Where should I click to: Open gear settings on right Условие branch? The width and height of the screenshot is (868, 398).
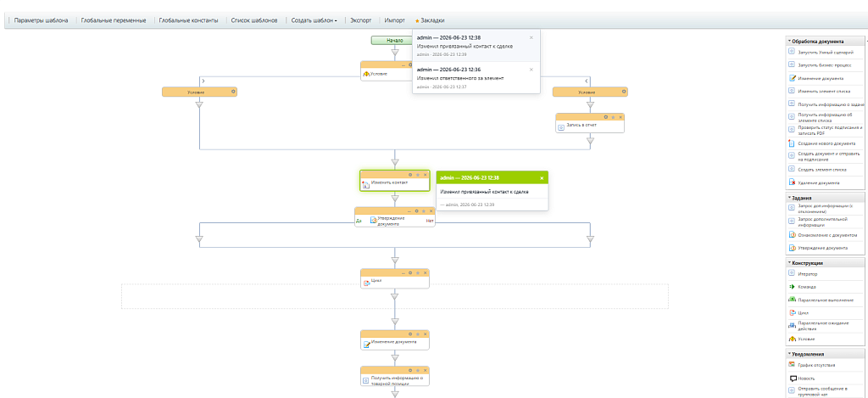pyautogui.click(x=624, y=92)
